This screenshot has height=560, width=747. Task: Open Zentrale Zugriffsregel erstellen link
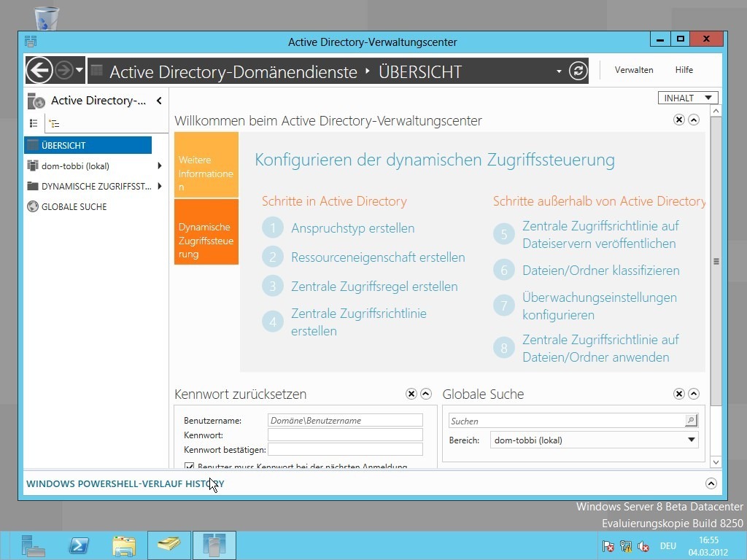[374, 286]
